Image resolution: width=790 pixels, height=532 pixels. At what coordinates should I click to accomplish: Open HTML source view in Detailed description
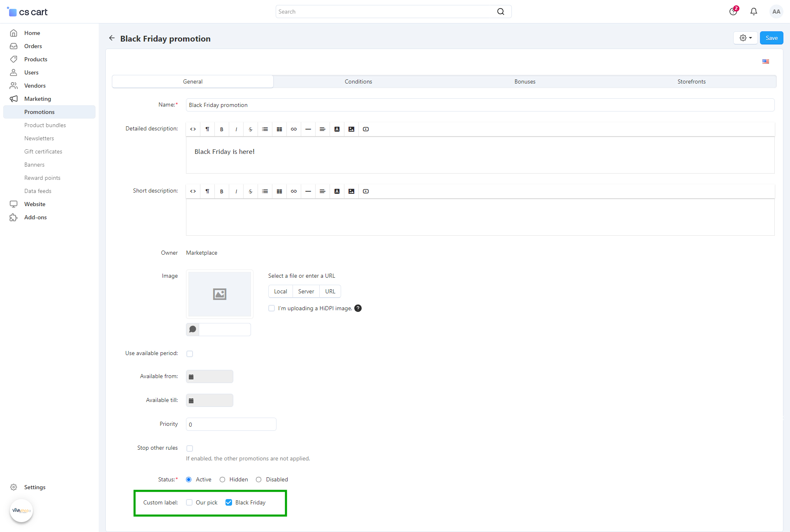pos(193,129)
